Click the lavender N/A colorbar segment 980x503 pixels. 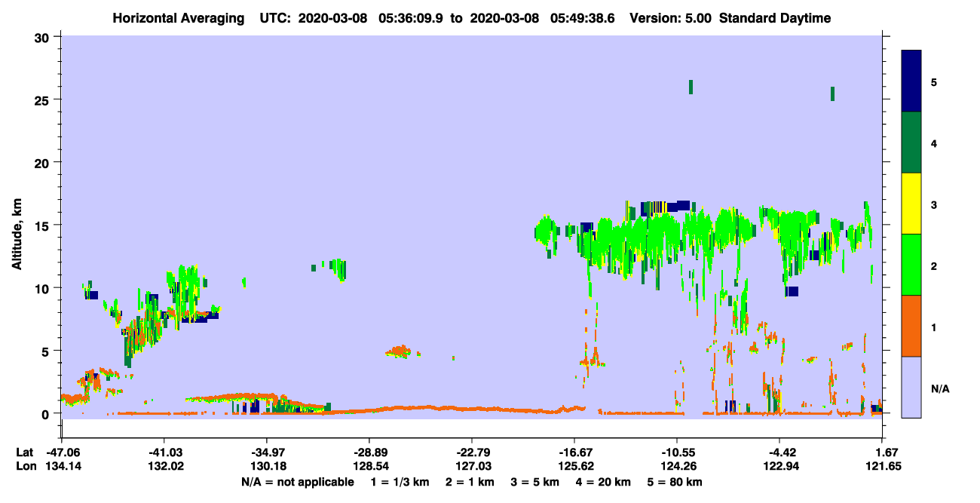pos(911,387)
